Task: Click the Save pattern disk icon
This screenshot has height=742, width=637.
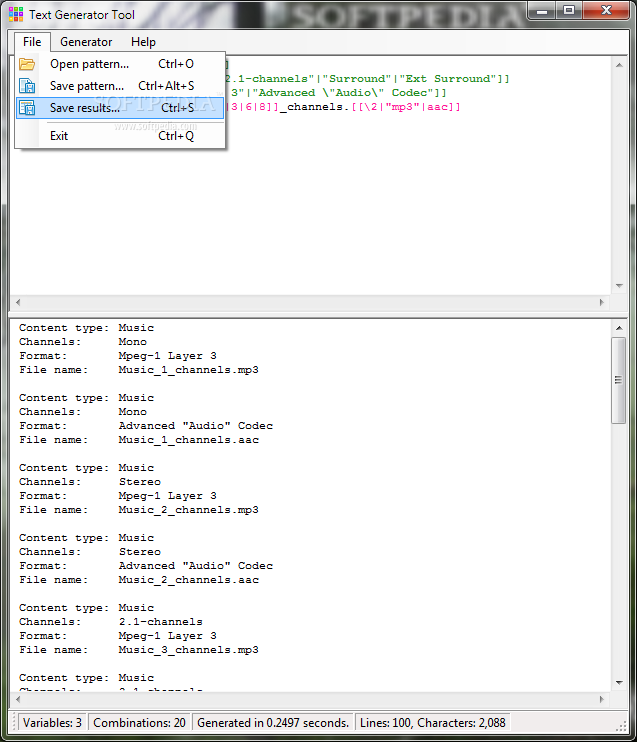Action: tap(27, 86)
